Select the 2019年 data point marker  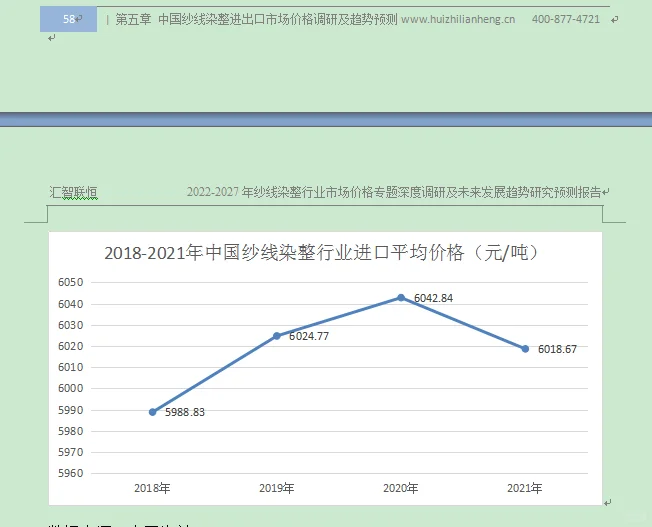click(x=277, y=336)
